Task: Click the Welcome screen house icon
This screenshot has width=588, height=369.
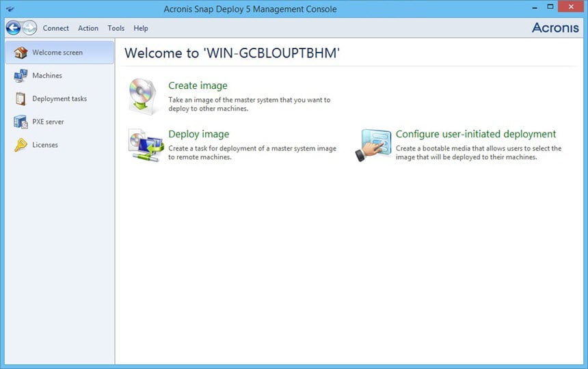Action: click(x=21, y=53)
